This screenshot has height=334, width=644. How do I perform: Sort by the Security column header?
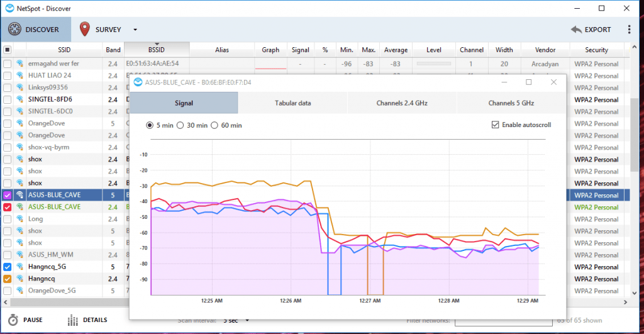pos(596,50)
